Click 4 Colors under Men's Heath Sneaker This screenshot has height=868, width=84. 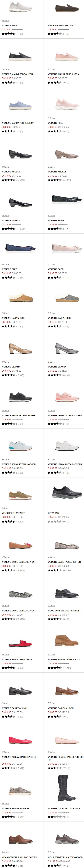coord(5,508)
